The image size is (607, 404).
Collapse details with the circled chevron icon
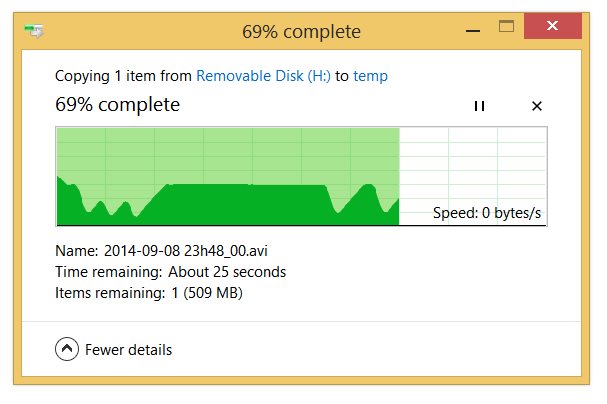tap(67, 349)
